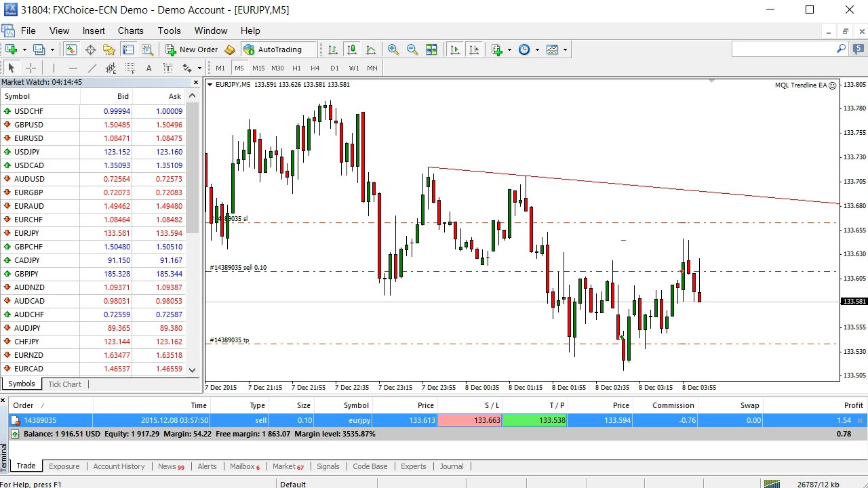Expand the Profiles dropdown arrow

click(x=52, y=49)
